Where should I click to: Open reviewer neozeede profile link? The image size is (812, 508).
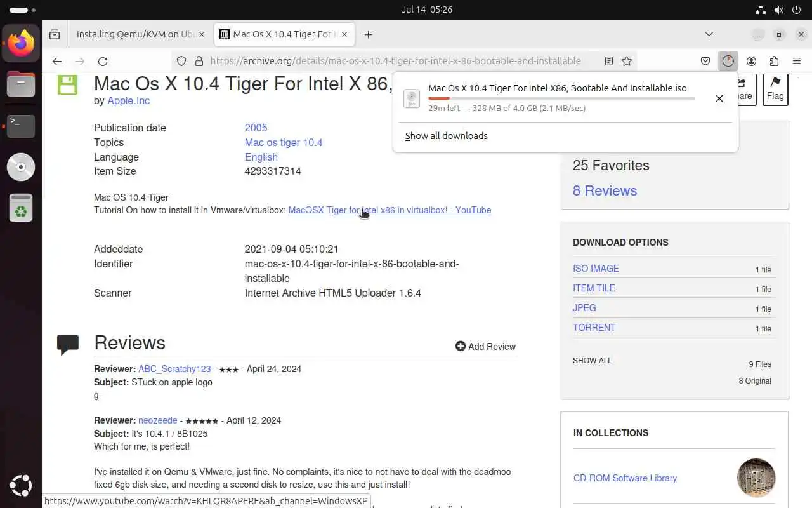(158, 420)
